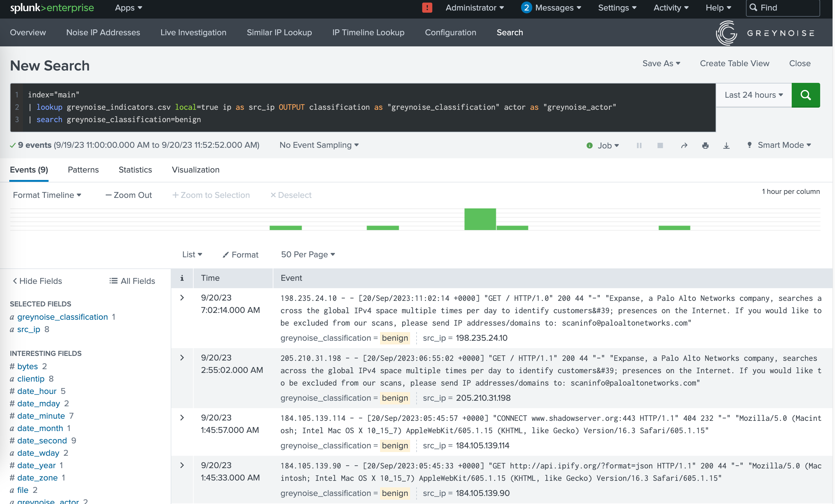Screen dimensions: 835x504
Task: Click the tallest green timeline bar
Action: 480,219
